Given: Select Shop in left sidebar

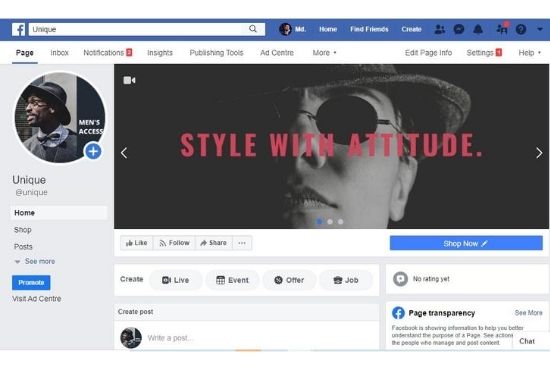Looking at the screenshot, I should pyautogui.click(x=23, y=230).
